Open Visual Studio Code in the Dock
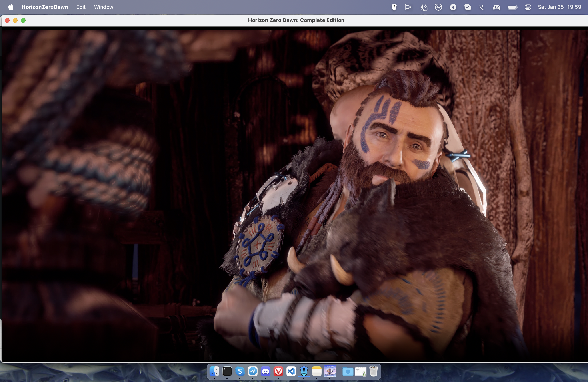The height and width of the screenshot is (382, 588). point(291,371)
